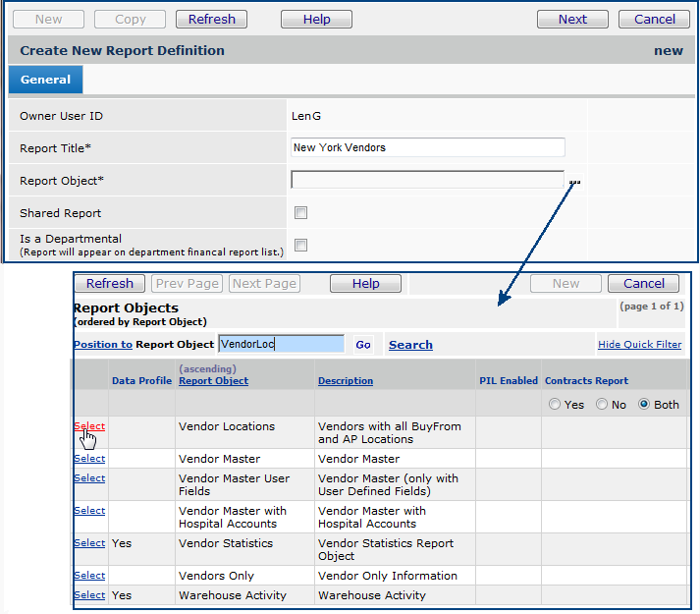The width and height of the screenshot is (700, 614).
Task: Select the Vendor Locations report object
Action: pos(89,426)
